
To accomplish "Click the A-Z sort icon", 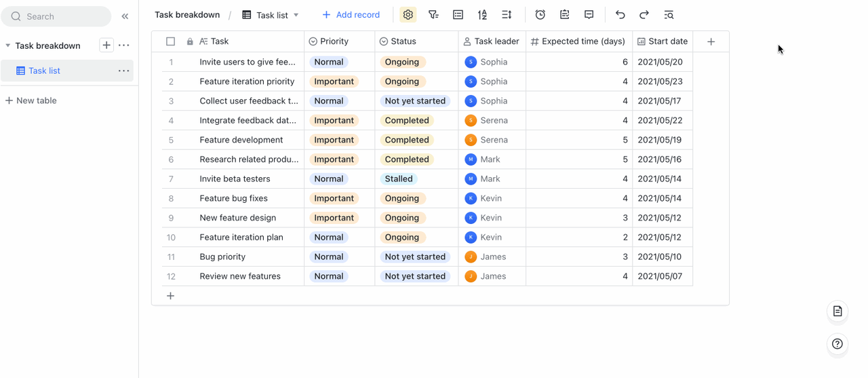I will pos(482,15).
